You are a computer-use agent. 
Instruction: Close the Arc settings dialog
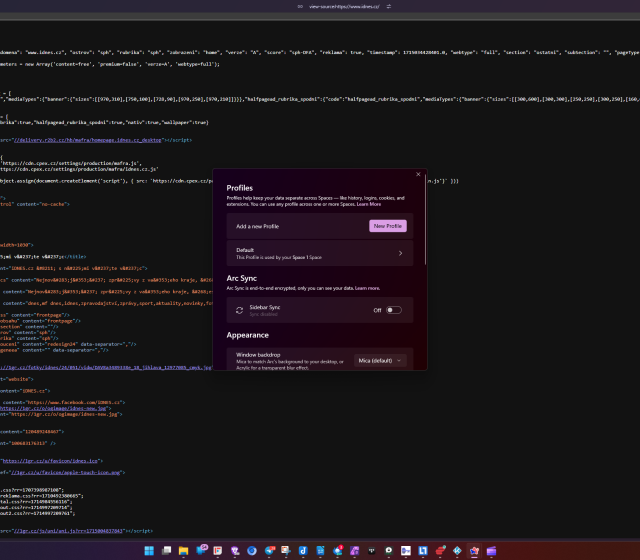(x=418, y=175)
